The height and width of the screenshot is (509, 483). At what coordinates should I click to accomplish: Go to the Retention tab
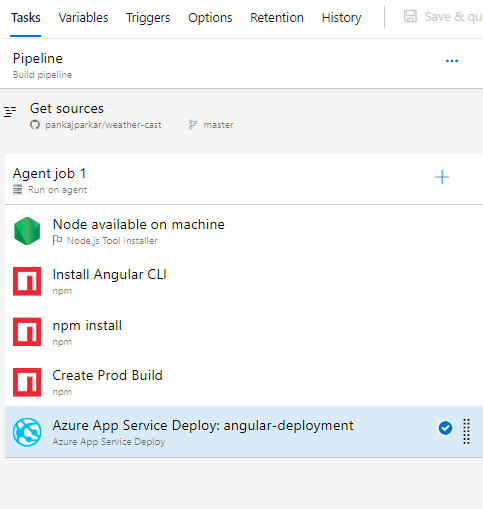tap(277, 18)
